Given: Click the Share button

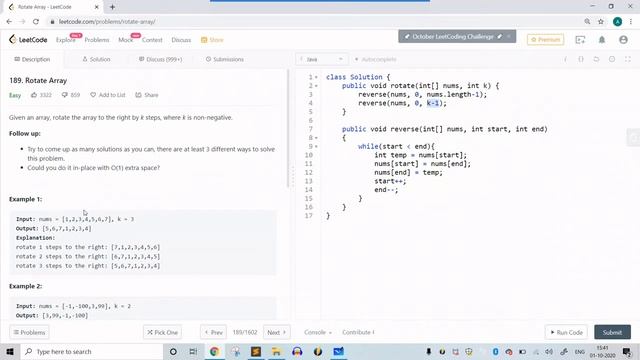Looking at the screenshot, I should (147, 95).
